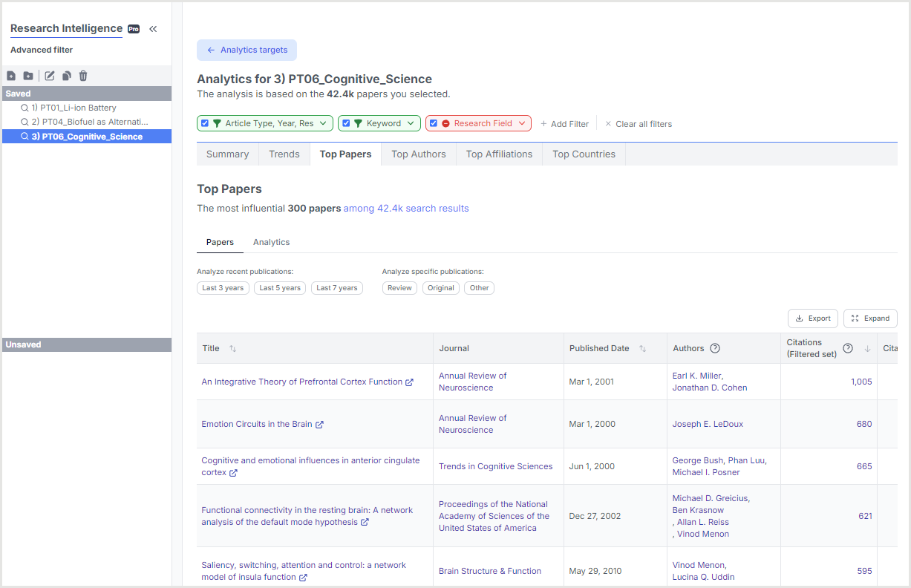Create a new saved search file
911x588 pixels.
(11, 75)
